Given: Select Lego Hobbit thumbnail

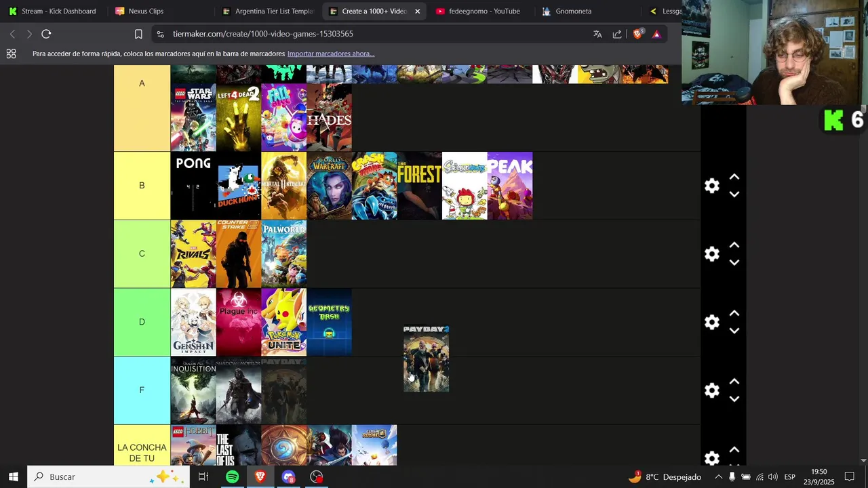Looking at the screenshot, I should pos(193,445).
